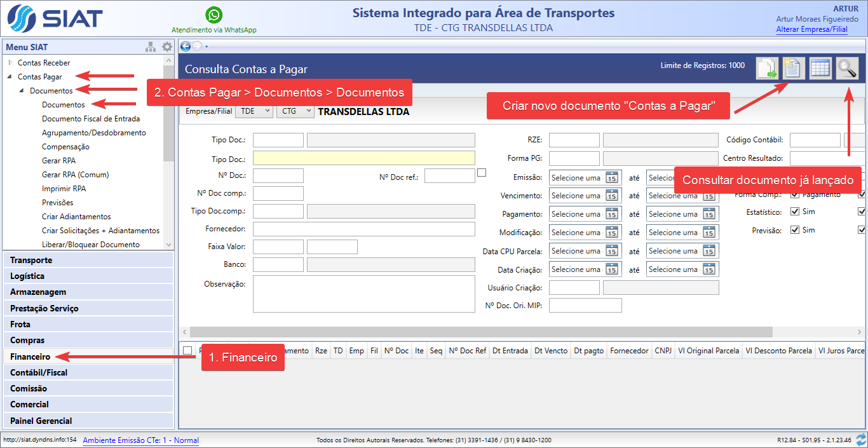The height and width of the screenshot is (448, 868).
Task: Open the CTG branch dropdown
Action: pos(295,111)
